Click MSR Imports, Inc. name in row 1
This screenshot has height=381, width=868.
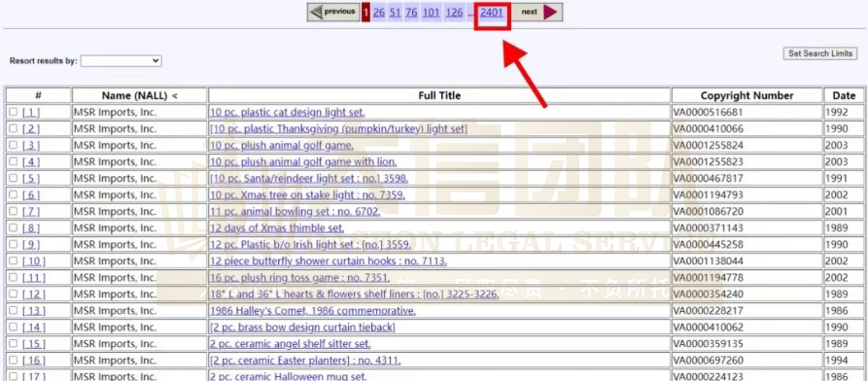pos(115,113)
